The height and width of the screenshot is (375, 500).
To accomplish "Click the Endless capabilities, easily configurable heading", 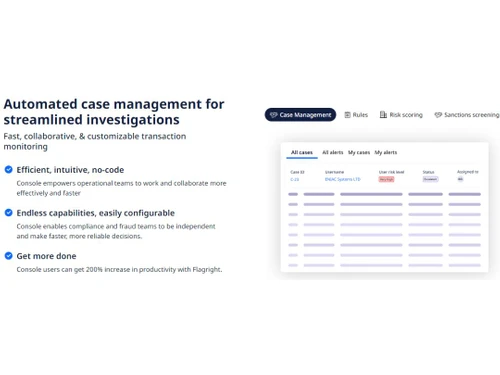I will pos(96,213).
